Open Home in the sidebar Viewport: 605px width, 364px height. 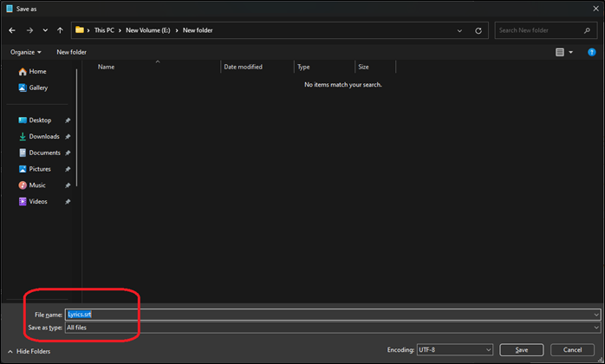pyautogui.click(x=37, y=71)
